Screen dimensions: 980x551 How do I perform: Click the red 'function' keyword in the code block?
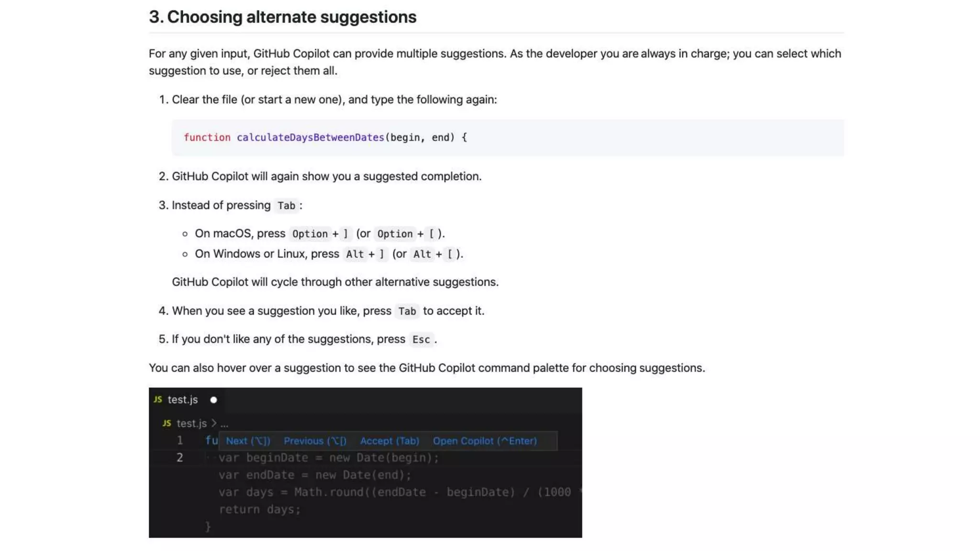(207, 138)
